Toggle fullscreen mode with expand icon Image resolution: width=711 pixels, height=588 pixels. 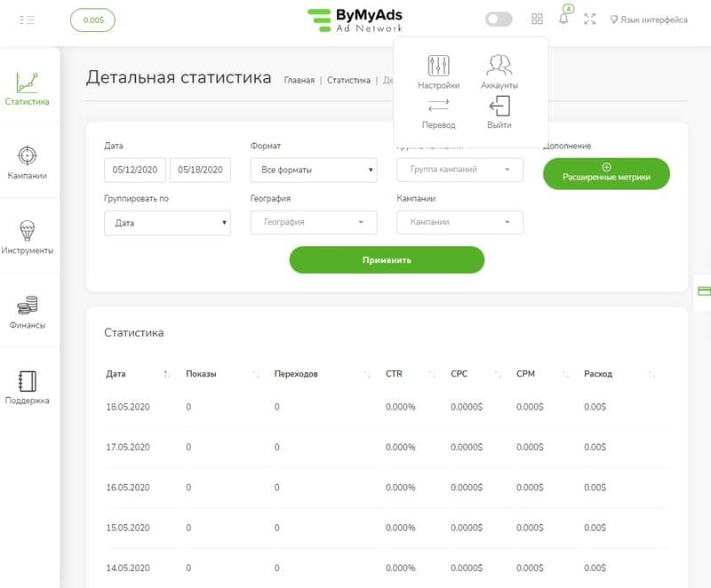coord(590,18)
